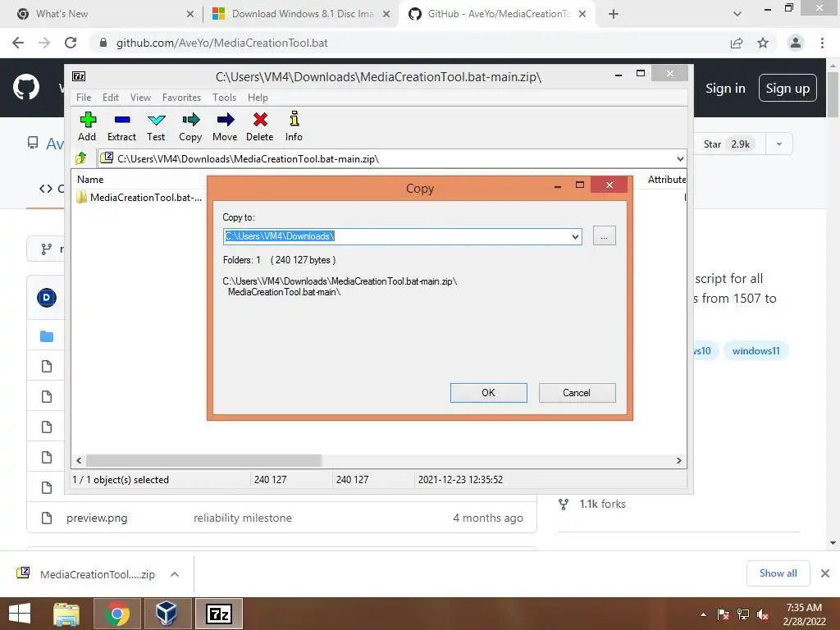Click the Name column header
840x630 pixels.
[90, 180]
